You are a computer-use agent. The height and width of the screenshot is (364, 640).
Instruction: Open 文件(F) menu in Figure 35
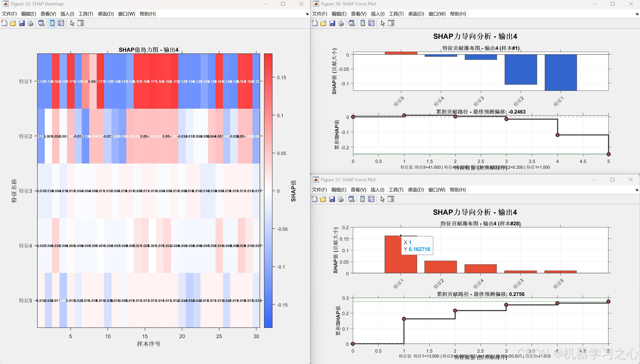point(9,14)
